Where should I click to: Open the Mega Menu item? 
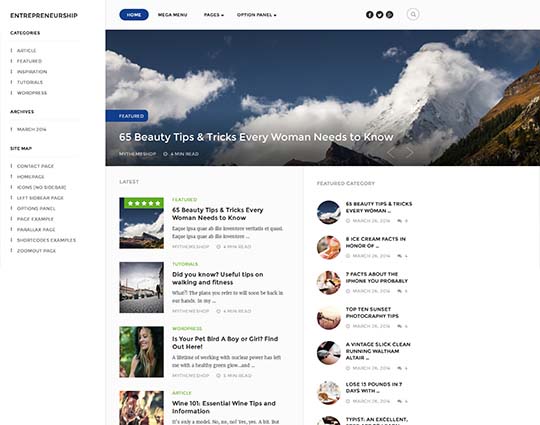click(x=173, y=15)
